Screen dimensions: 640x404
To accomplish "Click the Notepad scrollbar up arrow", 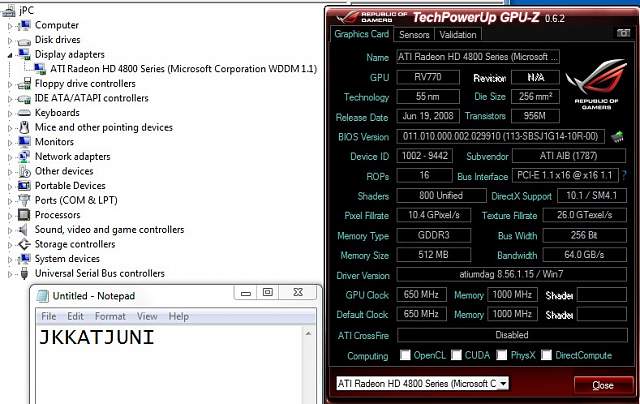I will pyautogui.click(x=308, y=333).
